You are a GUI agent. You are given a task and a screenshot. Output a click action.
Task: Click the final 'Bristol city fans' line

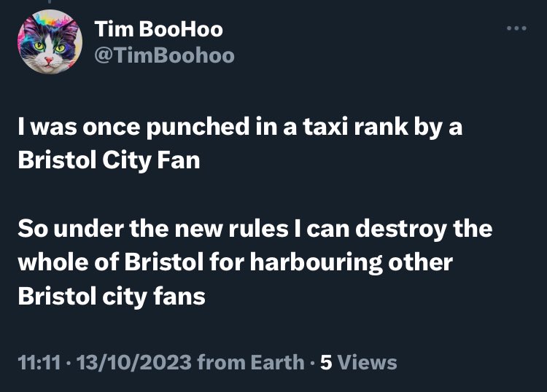[112, 297]
